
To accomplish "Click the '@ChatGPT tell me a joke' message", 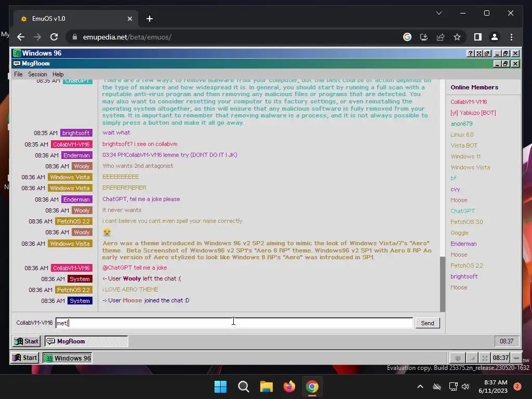I will click(x=135, y=268).
